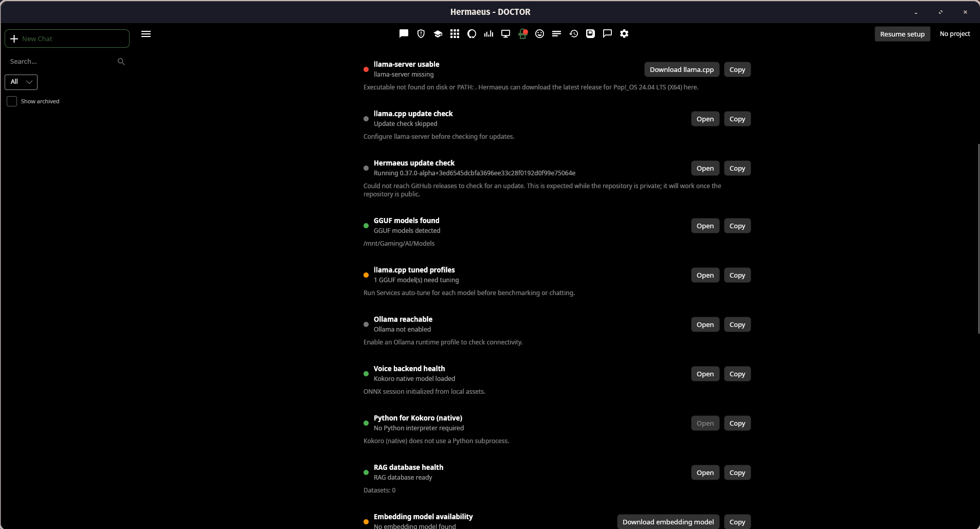
Task: Open the smiley face icon in toolbar
Action: click(x=539, y=34)
